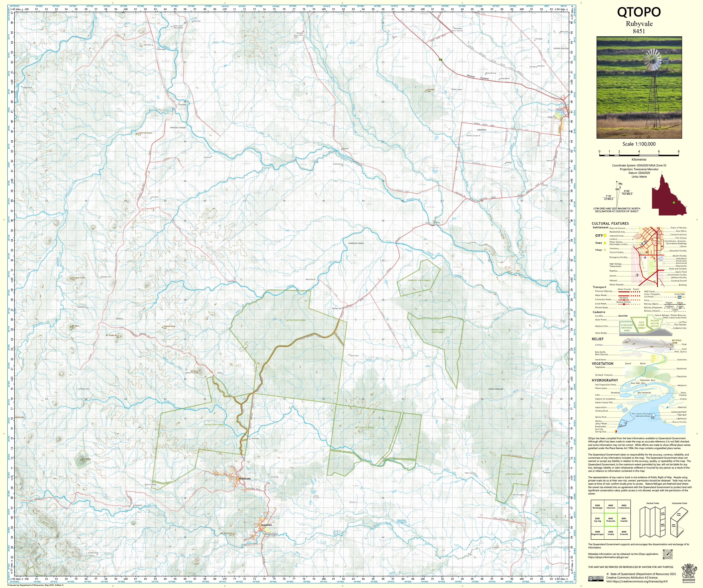Click the Helipad H symbol
This screenshot has height=588, width=703.
tap(640, 281)
